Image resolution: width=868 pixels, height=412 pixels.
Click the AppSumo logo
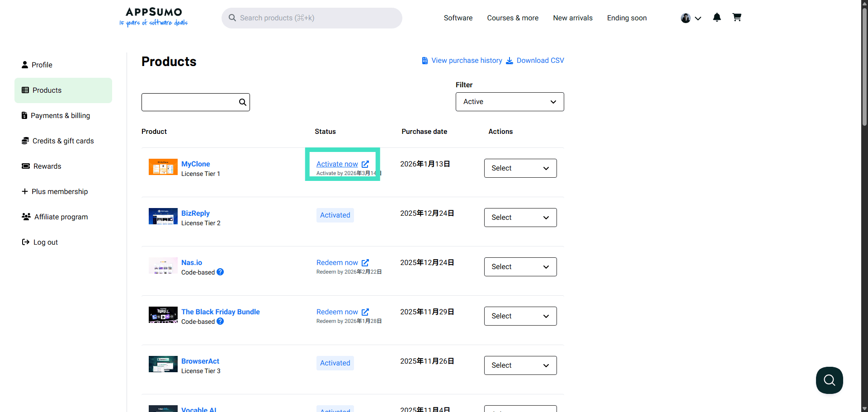click(153, 17)
